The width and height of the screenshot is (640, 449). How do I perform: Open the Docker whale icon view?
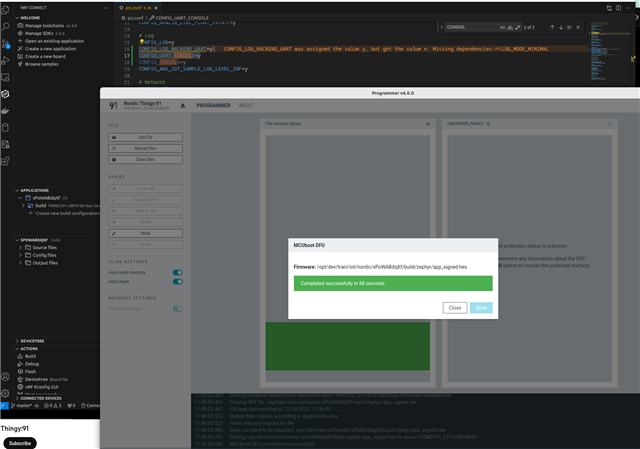(5, 111)
